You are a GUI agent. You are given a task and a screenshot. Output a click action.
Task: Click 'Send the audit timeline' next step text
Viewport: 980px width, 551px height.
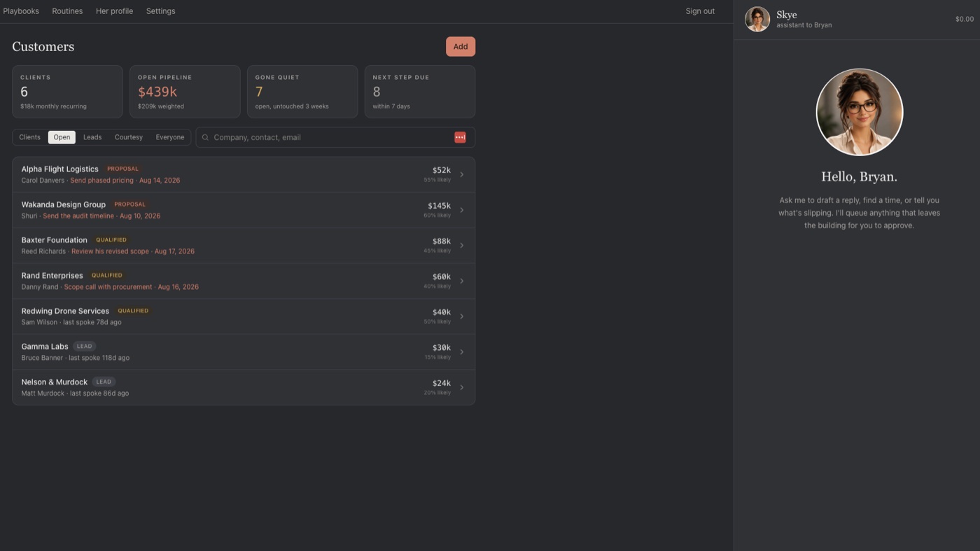point(78,216)
